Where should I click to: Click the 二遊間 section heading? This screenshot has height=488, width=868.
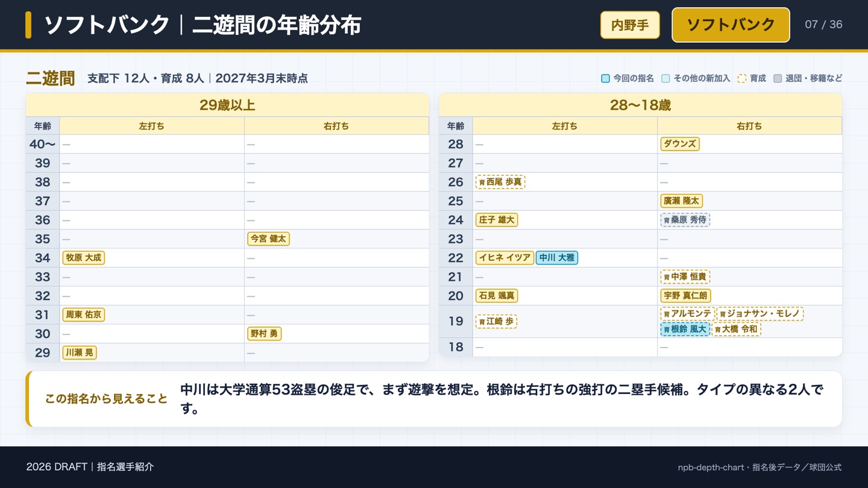pyautogui.click(x=51, y=78)
